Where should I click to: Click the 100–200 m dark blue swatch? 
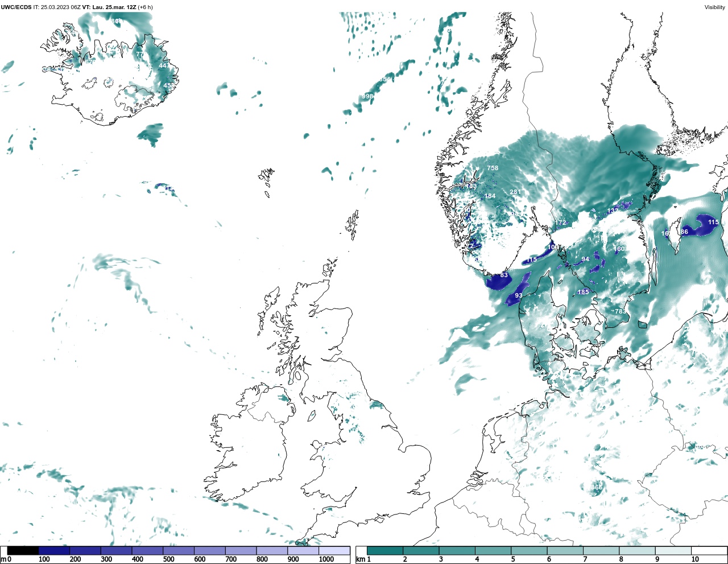coord(54,550)
